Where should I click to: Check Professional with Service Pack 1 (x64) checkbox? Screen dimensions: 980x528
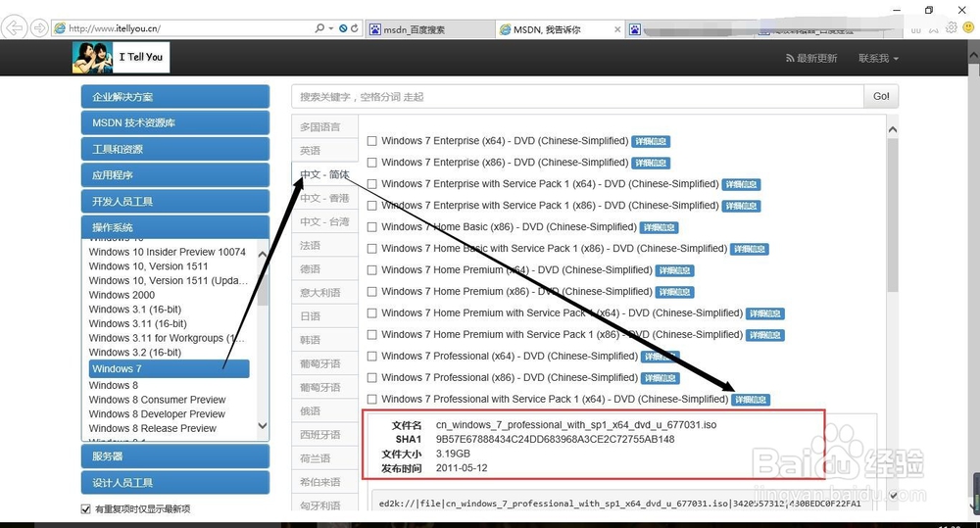371,400
